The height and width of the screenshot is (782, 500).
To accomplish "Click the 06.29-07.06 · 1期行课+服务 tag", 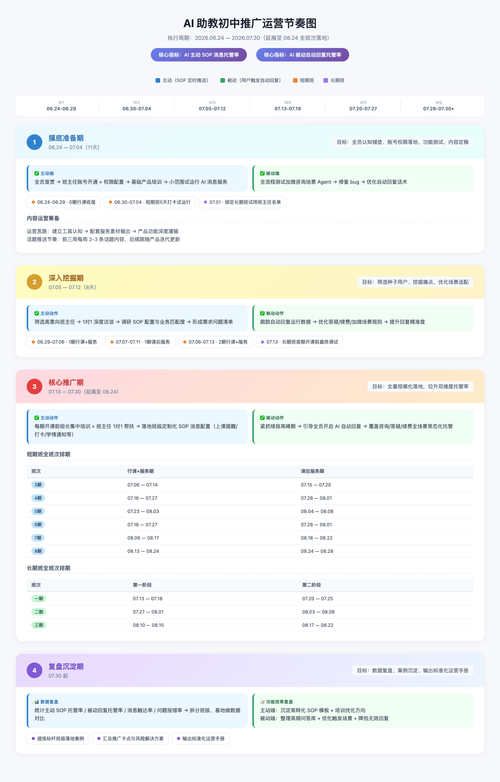I will click(64, 342).
